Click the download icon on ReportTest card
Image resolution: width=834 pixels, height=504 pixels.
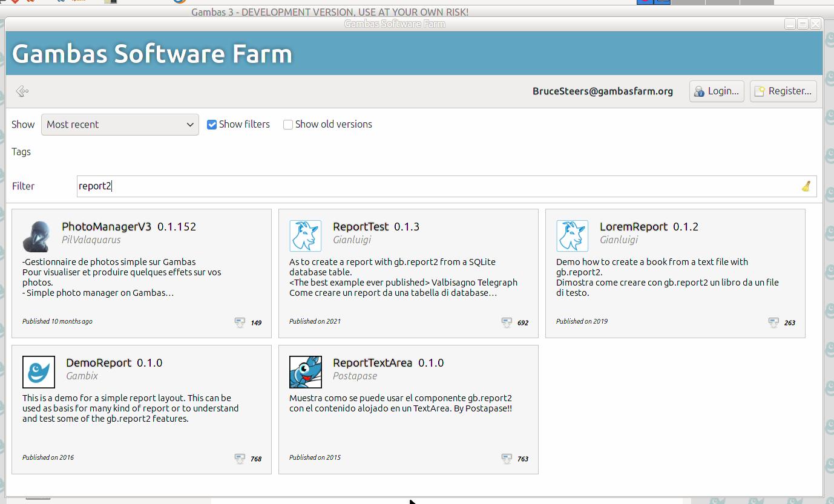point(507,322)
